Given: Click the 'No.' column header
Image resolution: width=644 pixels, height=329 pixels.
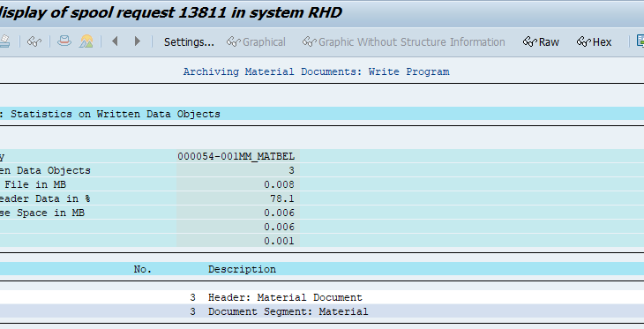Looking at the screenshot, I should click(143, 269).
